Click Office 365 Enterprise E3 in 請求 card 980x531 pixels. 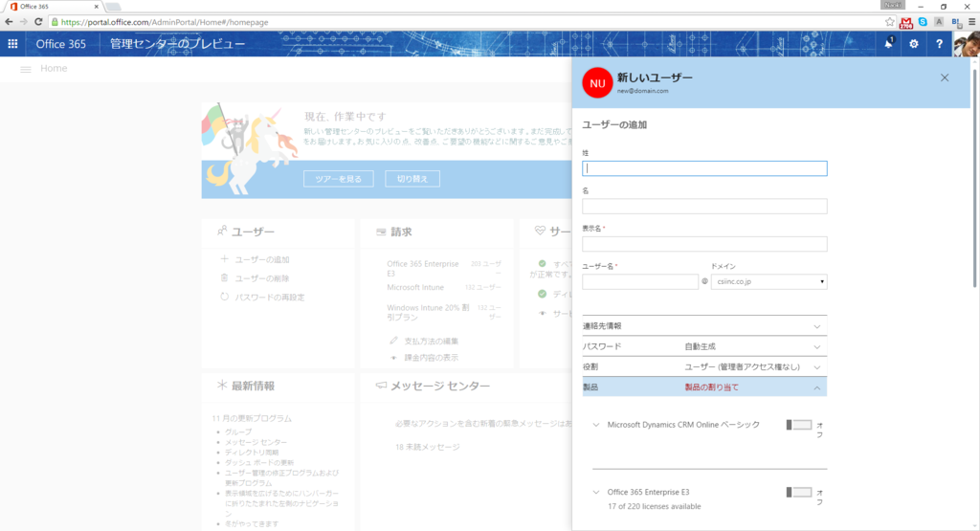pos(422,269)
